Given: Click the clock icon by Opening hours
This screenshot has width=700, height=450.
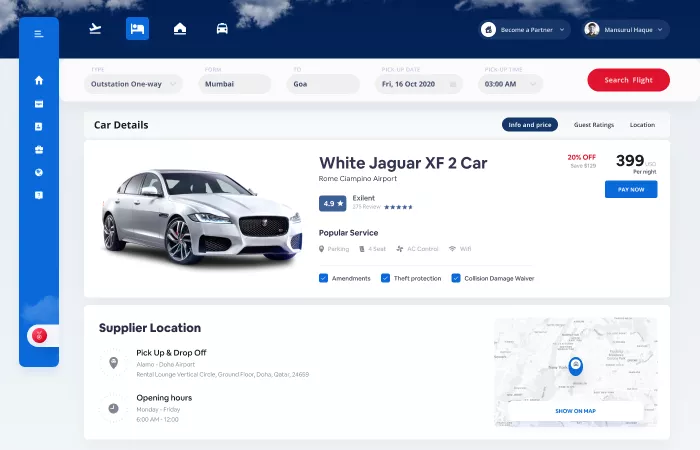Looking at the screenshot, I should (x=113, y=408).
